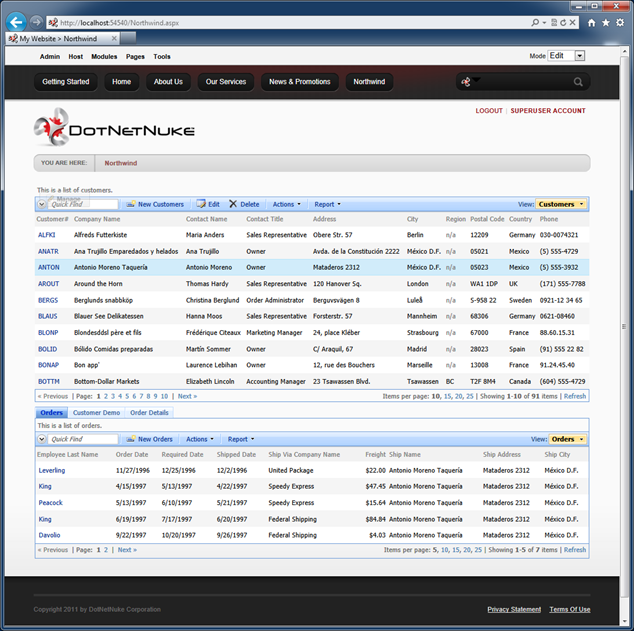Image resolution: width=634 pixels, height=631 pixels.
Task: Go to the News & Promotions page
Action: point(300,82)
